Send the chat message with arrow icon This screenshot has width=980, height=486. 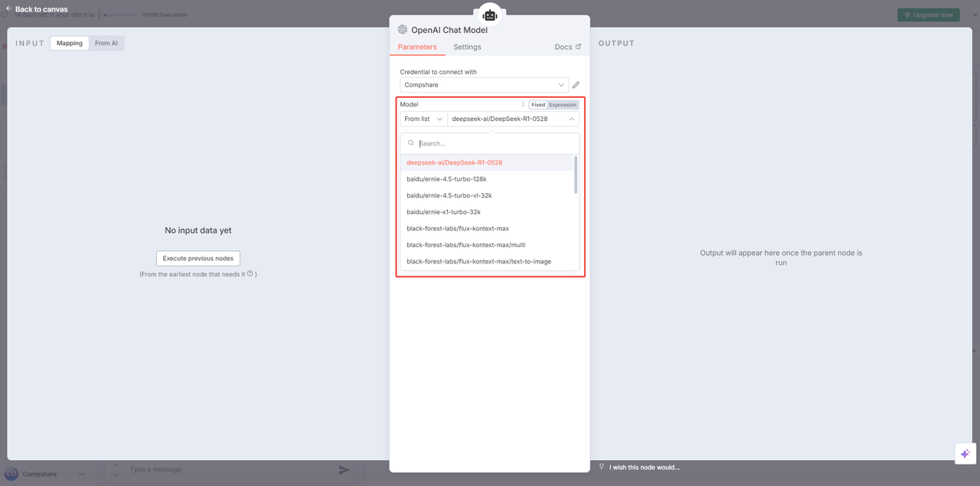(345, 470)
